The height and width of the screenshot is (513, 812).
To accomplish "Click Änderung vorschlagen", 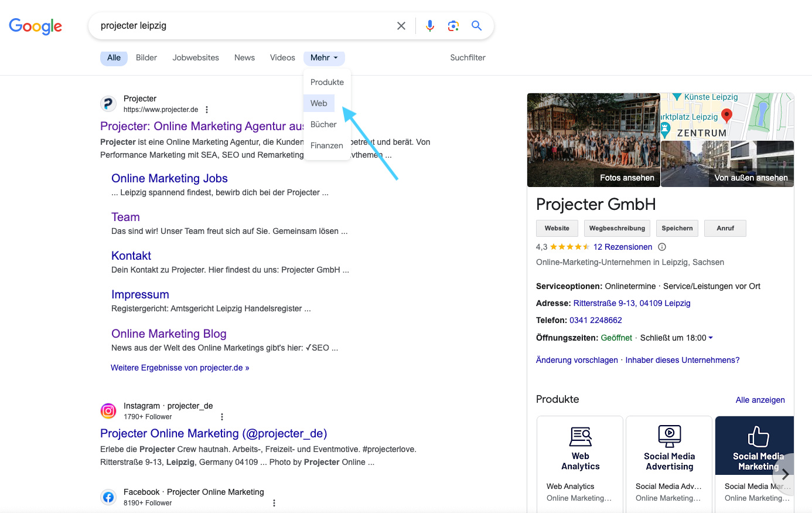I will click(x=576, y=360).
